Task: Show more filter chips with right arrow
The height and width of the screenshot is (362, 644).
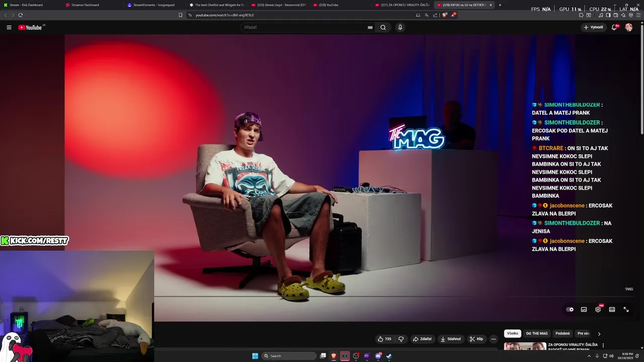Action: click(599, 334)
